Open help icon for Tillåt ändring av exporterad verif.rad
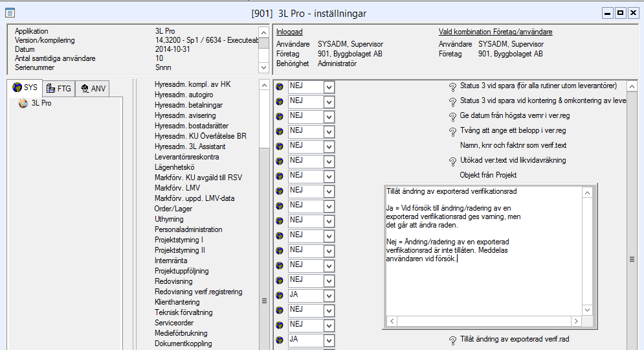The image size is (644, 350). pos(452,340)
